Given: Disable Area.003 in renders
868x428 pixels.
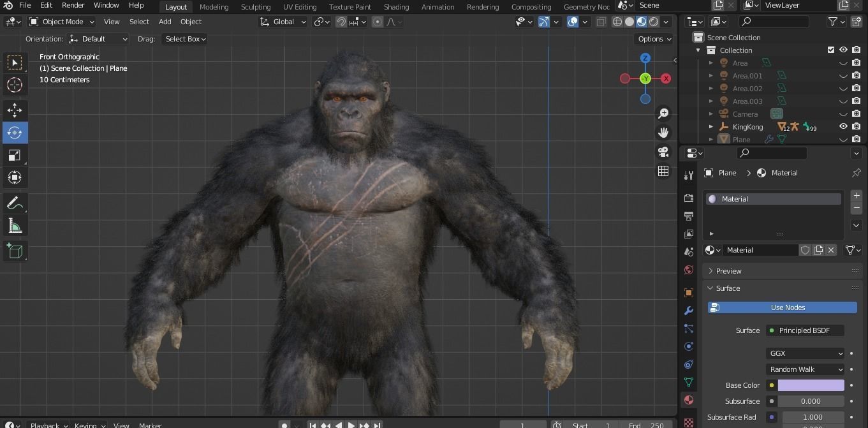Looking at the screenshot, I should click(x=856, y=101).
